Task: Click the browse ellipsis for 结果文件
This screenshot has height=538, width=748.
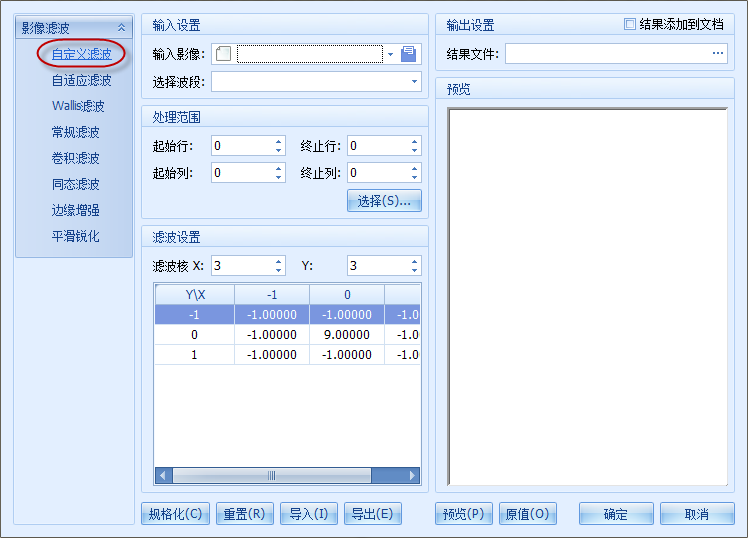Action: pos(718,54)
